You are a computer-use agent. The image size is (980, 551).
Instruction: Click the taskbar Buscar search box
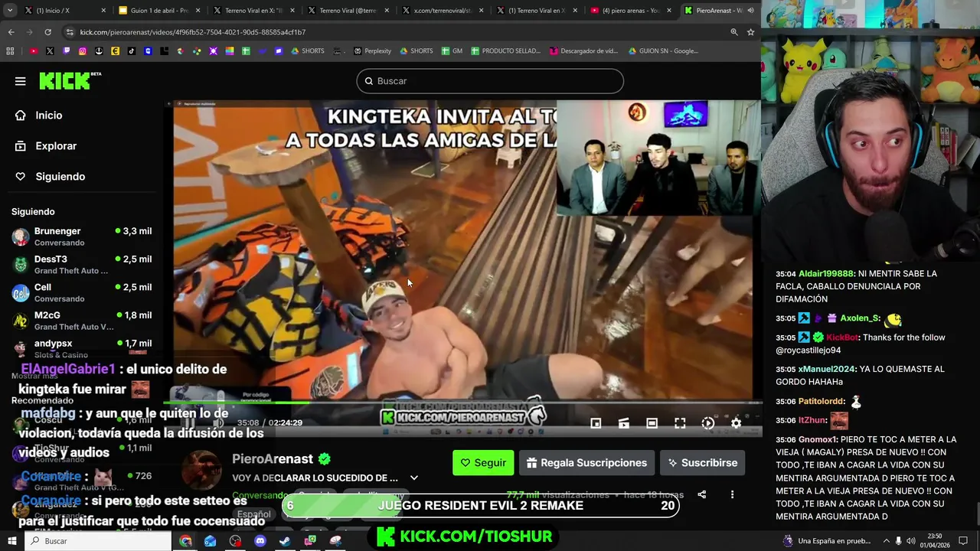[x=99, y=541]
